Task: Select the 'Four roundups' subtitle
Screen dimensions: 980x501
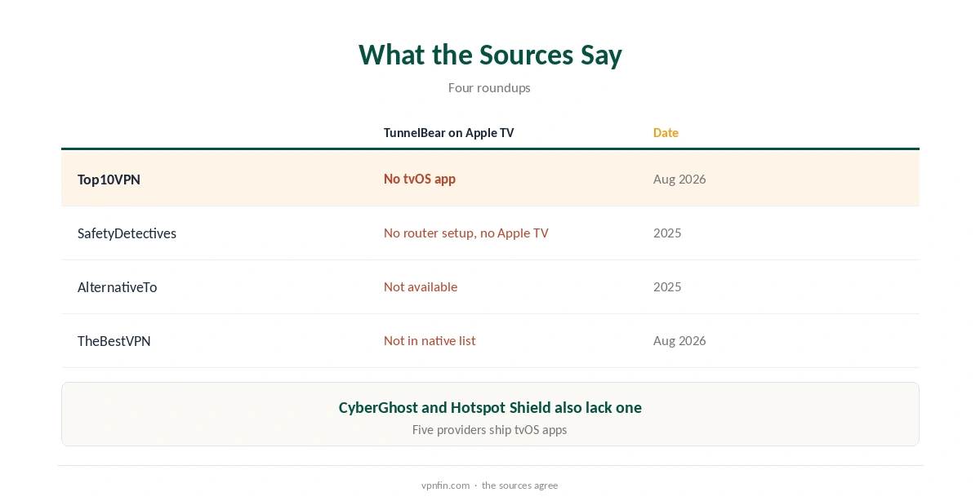Action: coord(489,87)
